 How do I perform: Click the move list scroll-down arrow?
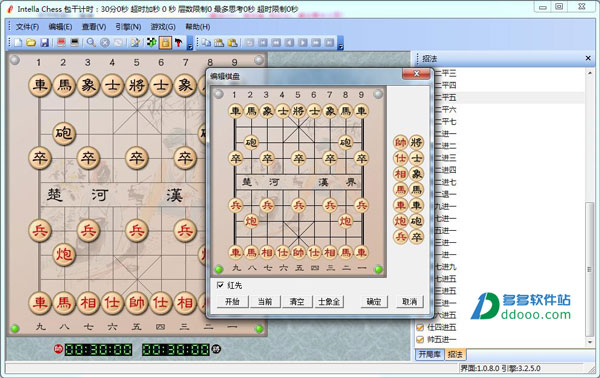pos(590,342)
